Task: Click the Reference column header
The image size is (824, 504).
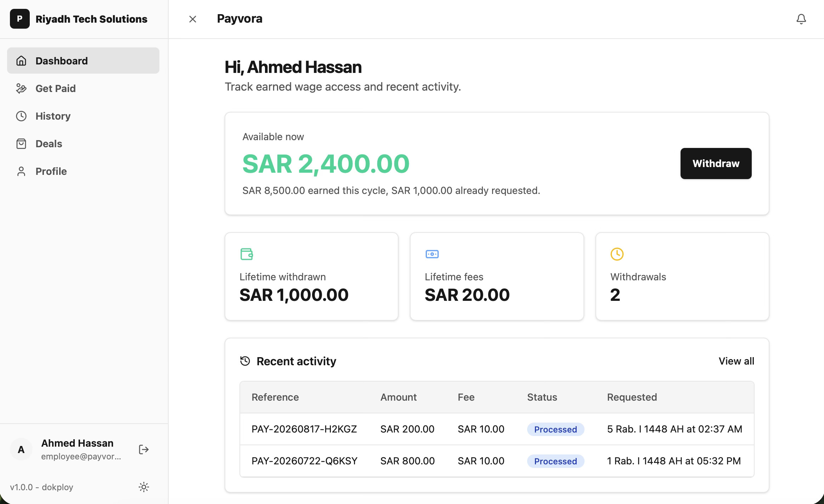Action: click(x=275, y=397)
